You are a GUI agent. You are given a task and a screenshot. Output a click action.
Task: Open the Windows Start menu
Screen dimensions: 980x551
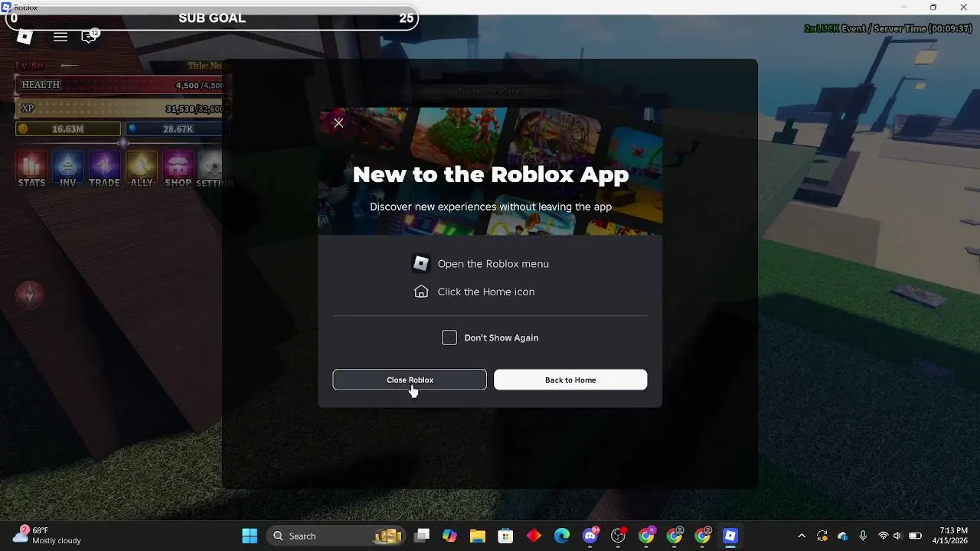coord(250,536)
